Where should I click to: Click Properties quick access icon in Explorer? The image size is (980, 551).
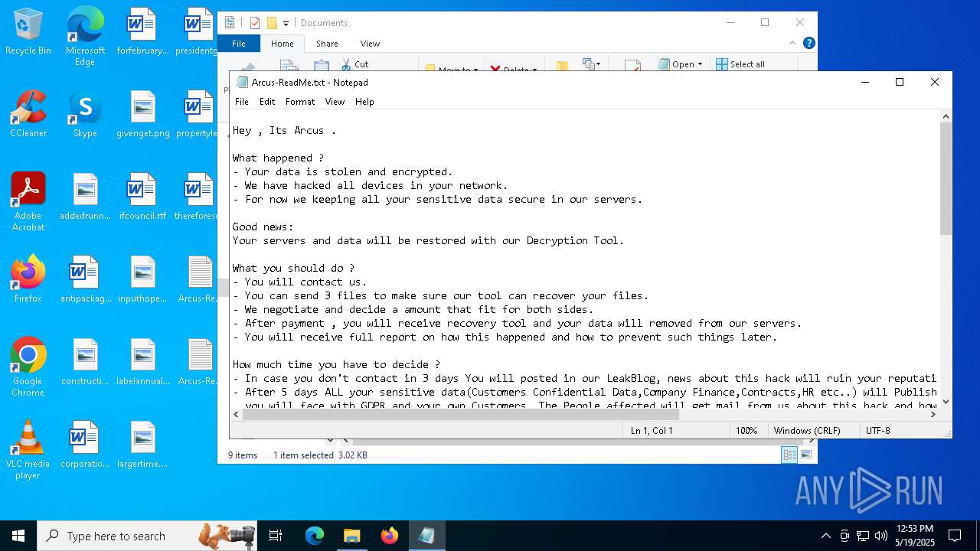click(x=255, y=23)
